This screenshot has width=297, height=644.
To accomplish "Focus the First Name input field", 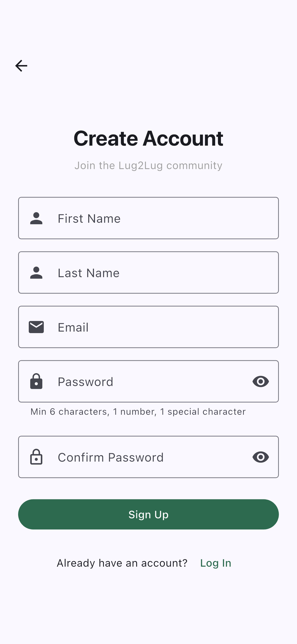I will pos(148,218).
